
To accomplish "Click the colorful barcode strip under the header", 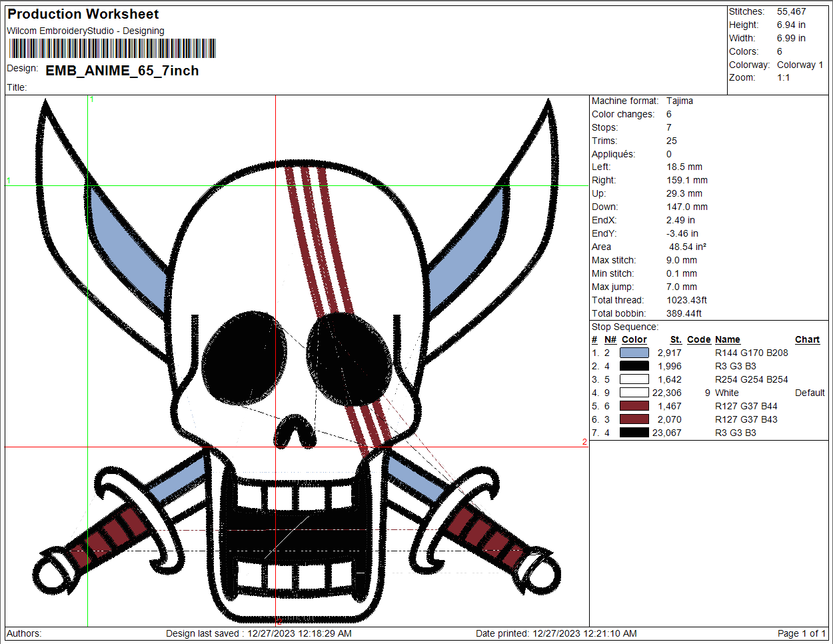I will pos(112,49).
